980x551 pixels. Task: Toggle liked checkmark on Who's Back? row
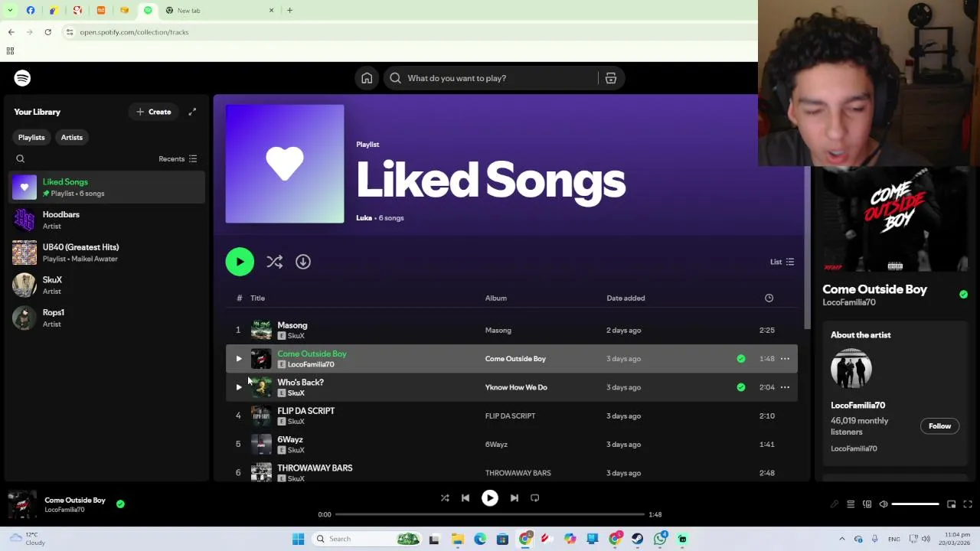pos(740,387)
